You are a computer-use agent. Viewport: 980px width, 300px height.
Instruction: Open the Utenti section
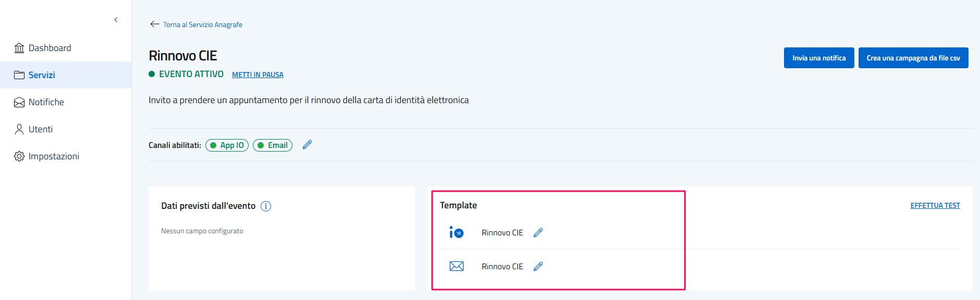(41, 129)
